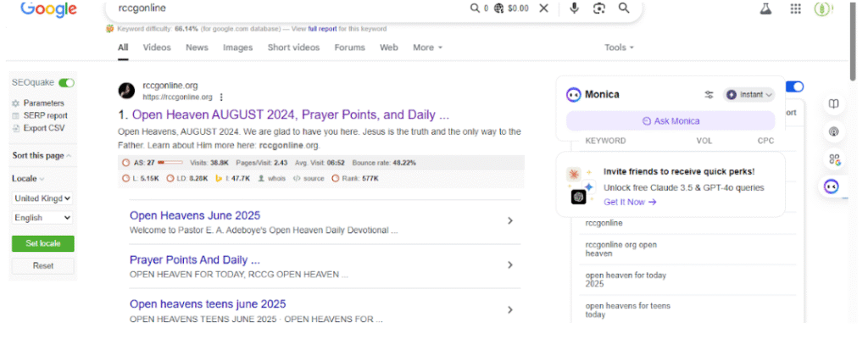Open the Get It Now link

(x=630, y=202)
